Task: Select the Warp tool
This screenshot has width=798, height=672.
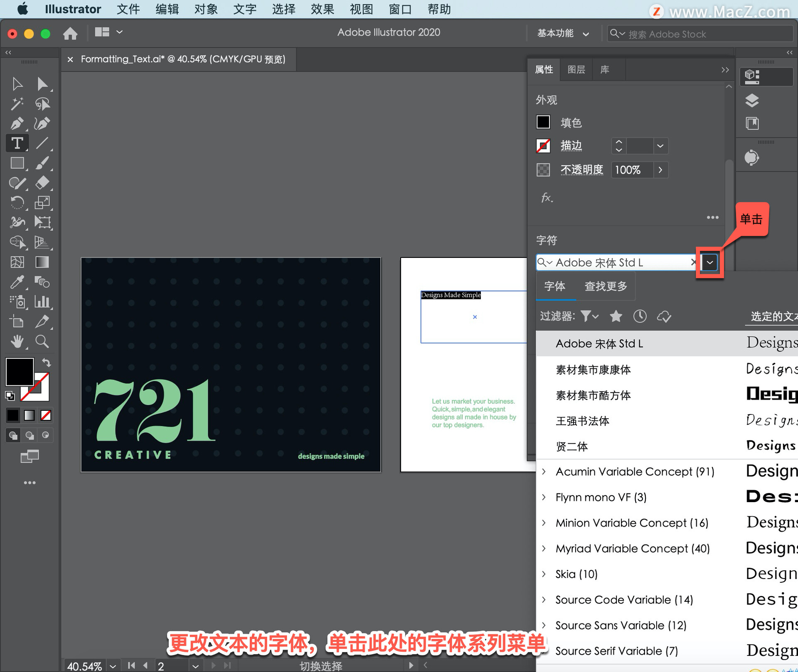Action: pos(17,222)
